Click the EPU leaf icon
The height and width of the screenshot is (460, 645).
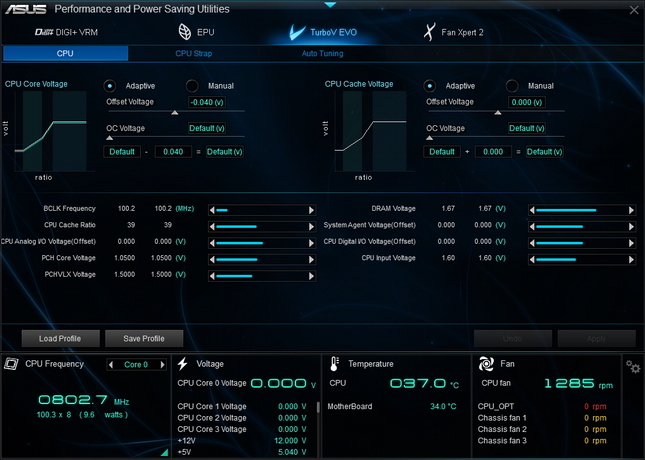185,32
